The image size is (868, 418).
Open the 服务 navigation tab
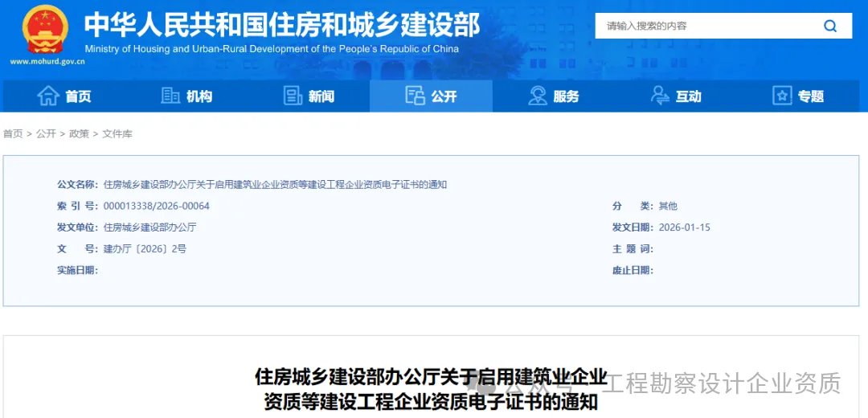(554, 96)
